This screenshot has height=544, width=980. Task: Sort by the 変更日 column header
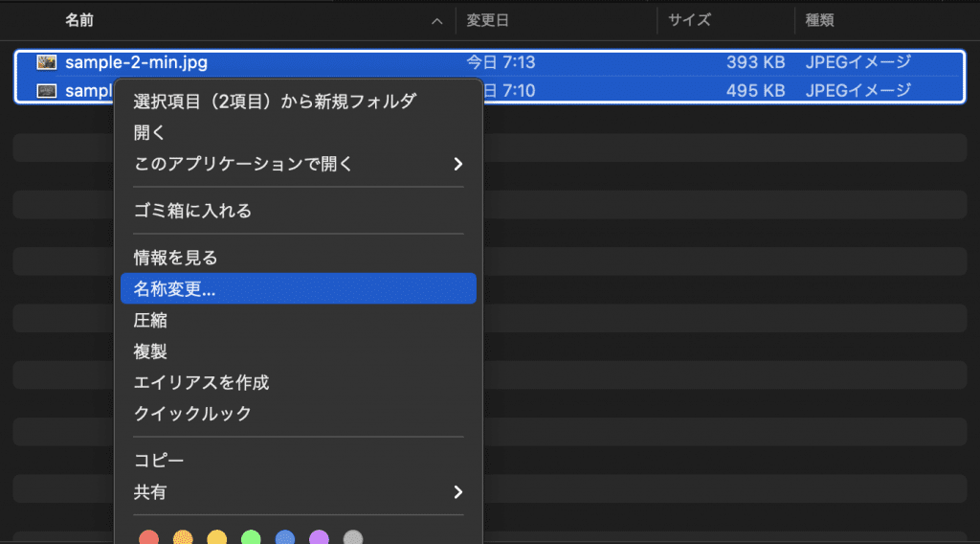487,20
